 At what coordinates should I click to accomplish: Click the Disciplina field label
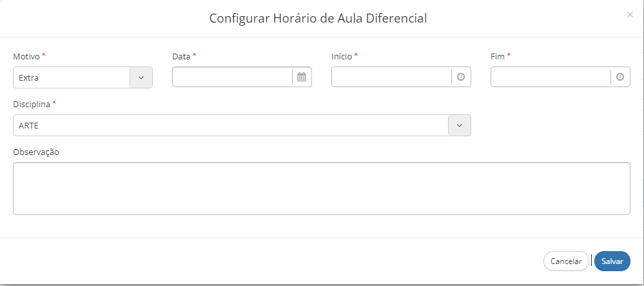point(32,104)
